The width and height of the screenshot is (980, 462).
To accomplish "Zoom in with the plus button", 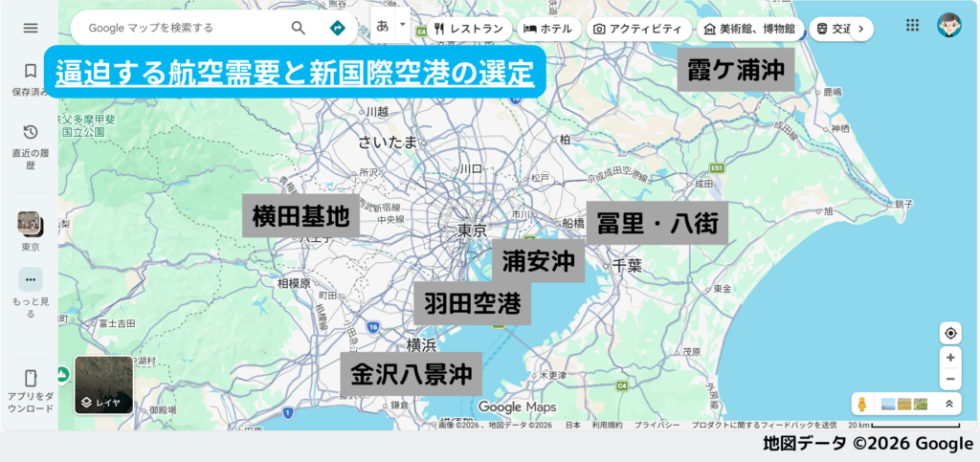I will click(950, 358).
